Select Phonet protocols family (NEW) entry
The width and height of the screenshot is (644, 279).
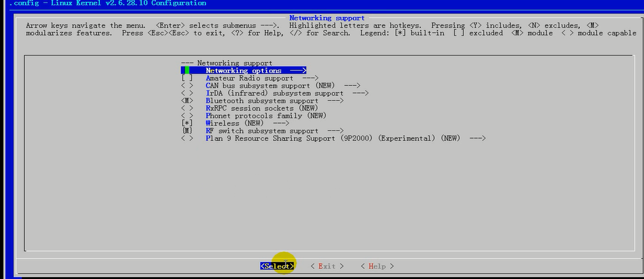click(266, 116)
